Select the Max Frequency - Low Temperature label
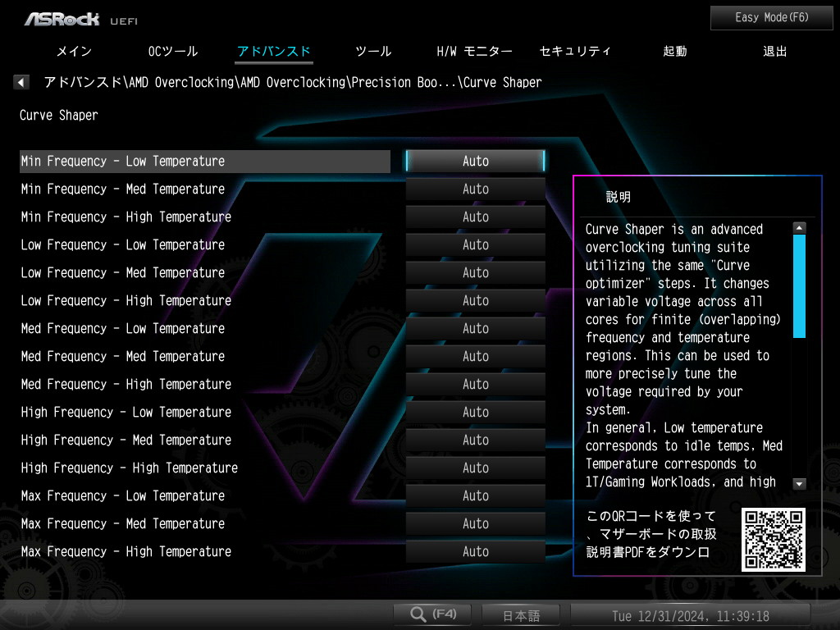Screen dimensions: 840x630 [x=123, y=495]
